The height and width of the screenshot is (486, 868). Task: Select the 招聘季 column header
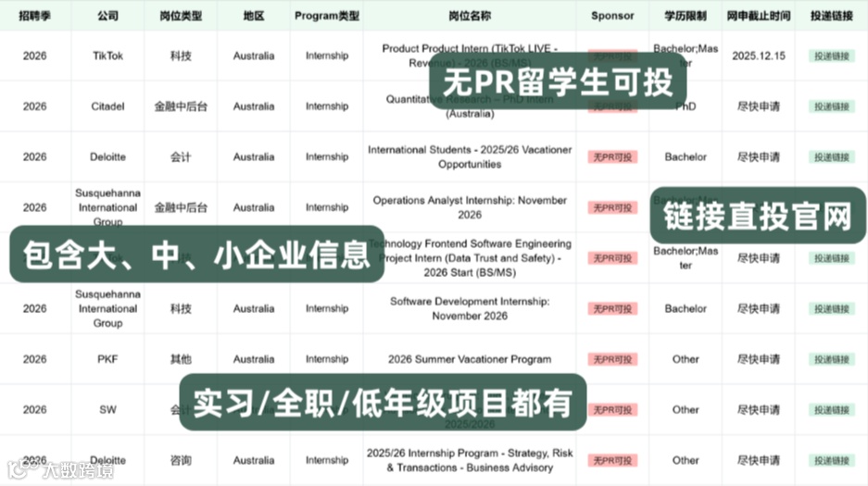35,16
